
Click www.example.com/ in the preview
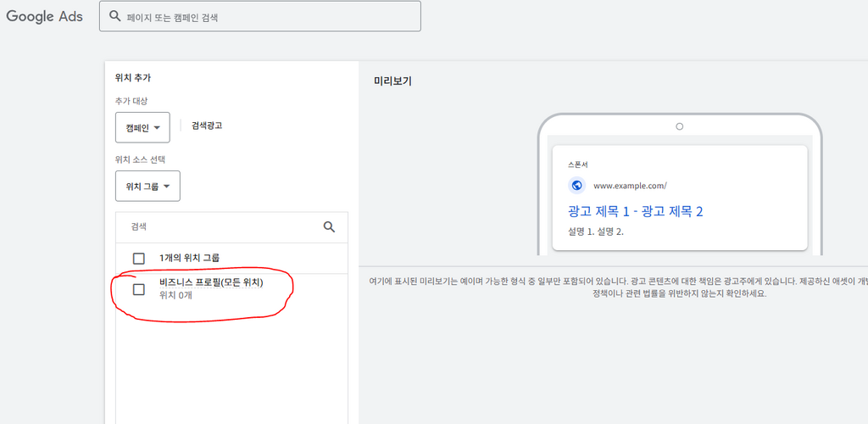[630, 186]
